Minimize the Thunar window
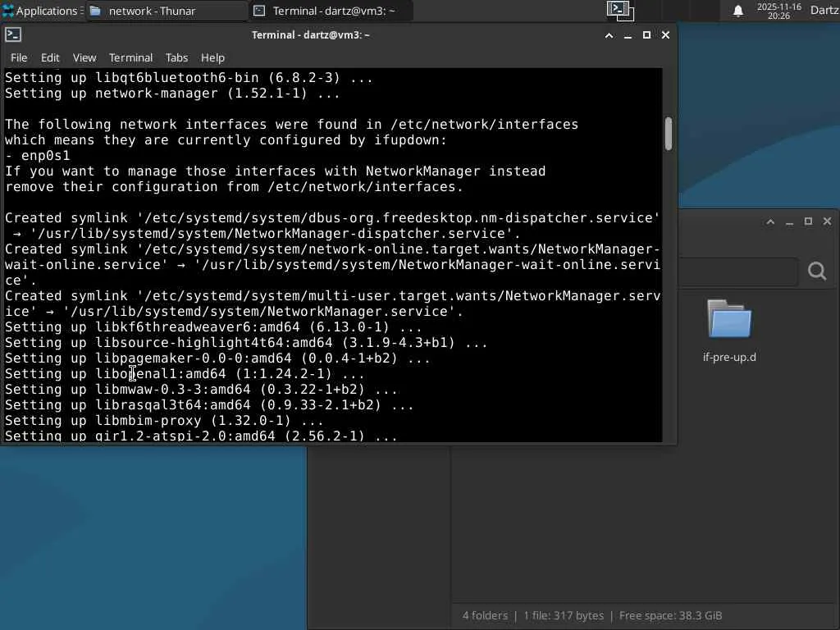The height and width of the screenshot is (630, 840). point(790,221)
